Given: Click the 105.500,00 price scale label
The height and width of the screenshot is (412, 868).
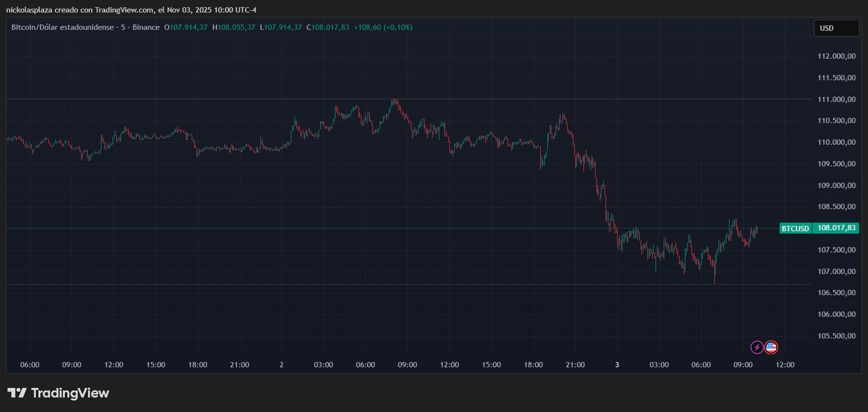Looking at the screenshot, I should tap(836, 336).
